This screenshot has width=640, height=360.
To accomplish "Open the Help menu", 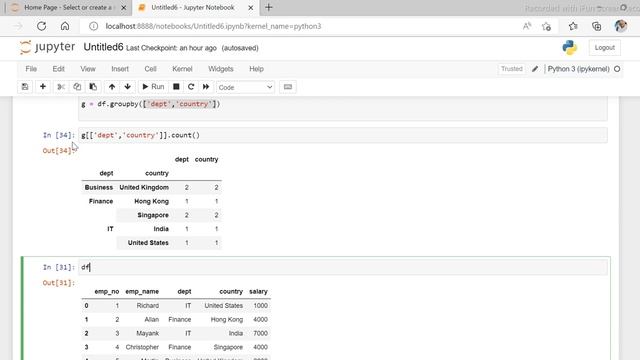I will (x=256, y=69).
